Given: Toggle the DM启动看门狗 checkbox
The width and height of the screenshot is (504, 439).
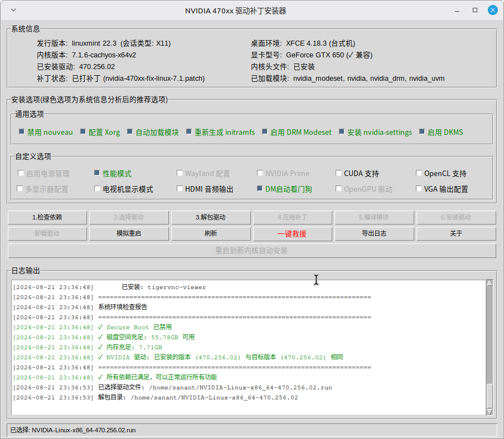Looking at the screenshot, I should tap(260, 188).
